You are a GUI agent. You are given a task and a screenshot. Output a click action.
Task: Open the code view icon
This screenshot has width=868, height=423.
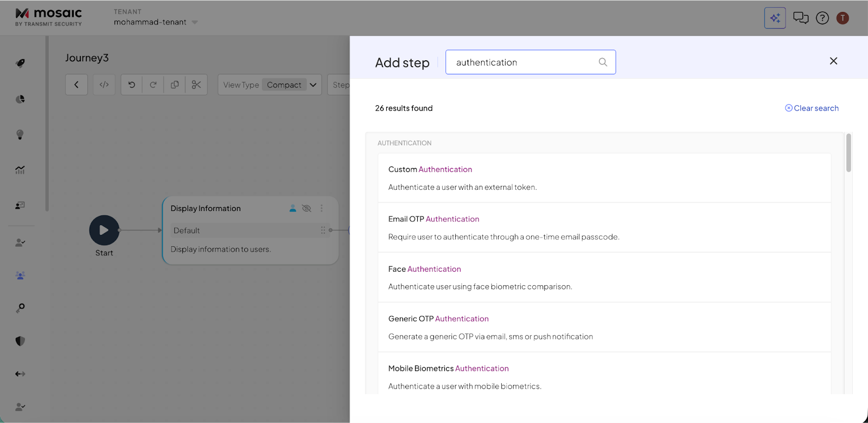pyautogui.click(x=104, y=85)
